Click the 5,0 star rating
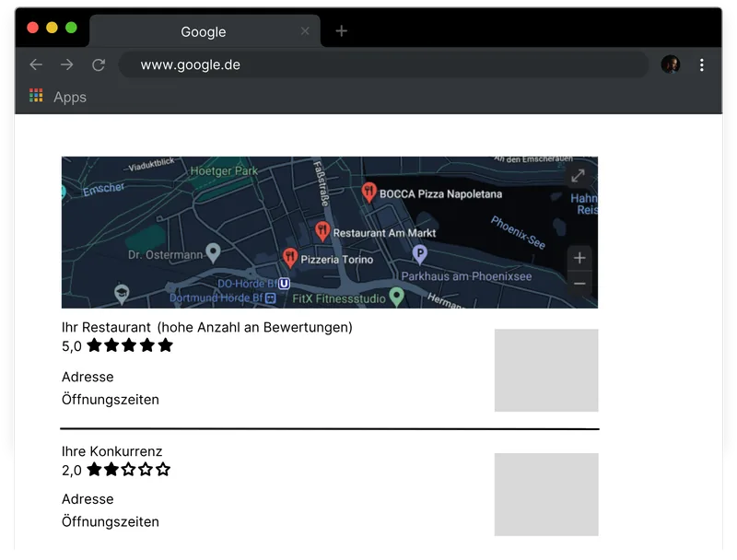The height and width of the screenshot is (560, 737). pos(117,345)
